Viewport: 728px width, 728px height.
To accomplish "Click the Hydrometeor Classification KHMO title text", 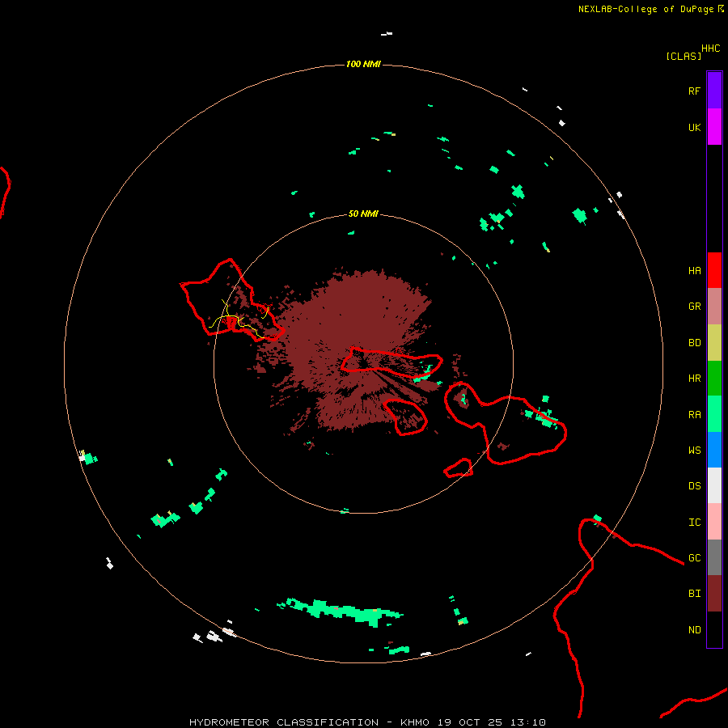I will pos(367,722).
